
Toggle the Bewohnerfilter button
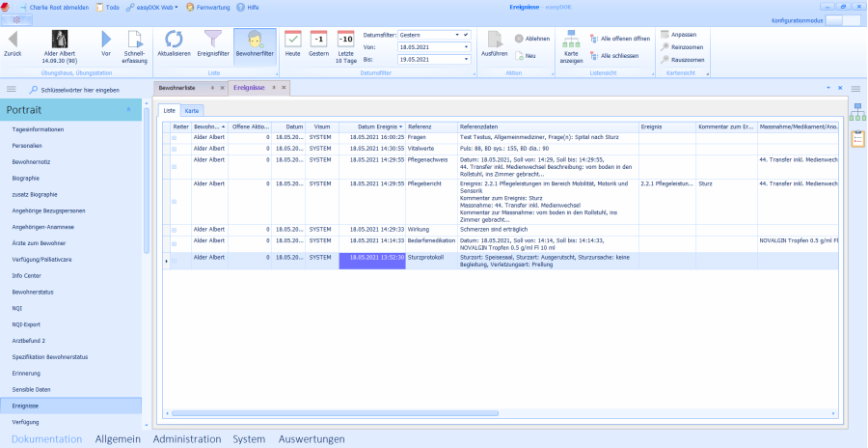[x=255, y=40]
